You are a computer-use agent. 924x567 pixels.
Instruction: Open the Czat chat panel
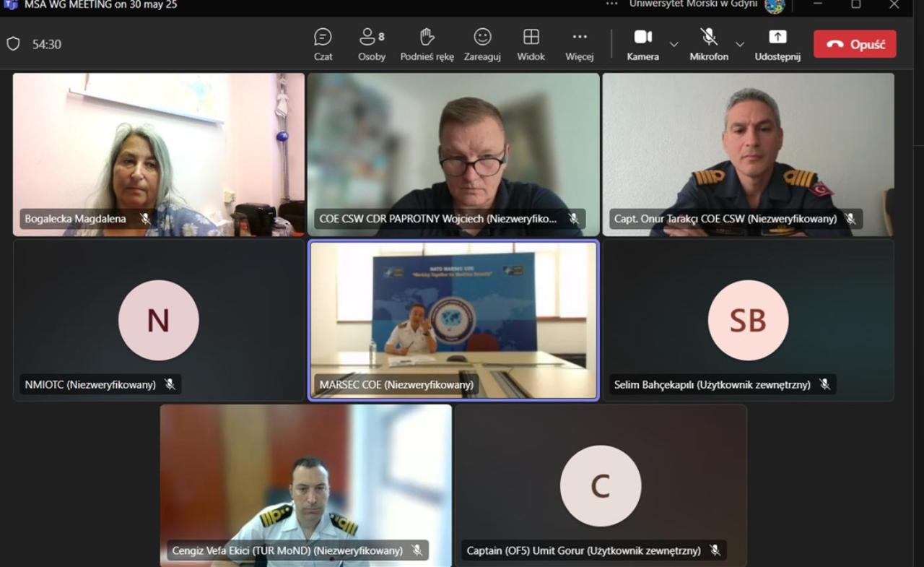click(323, 44)
